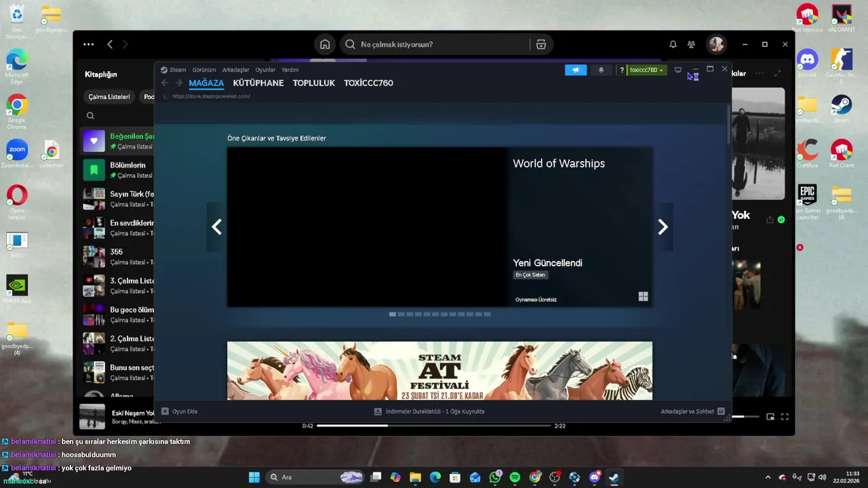The width and height of the screenshot is (868, 488).
Task: Show previous featured game carousel arrow
Action: pos(216,227)
